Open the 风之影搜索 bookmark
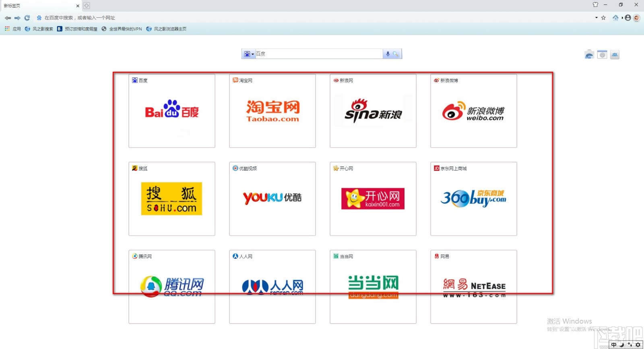The height and width of the screenshot is (349, 644). click(39, 29)
